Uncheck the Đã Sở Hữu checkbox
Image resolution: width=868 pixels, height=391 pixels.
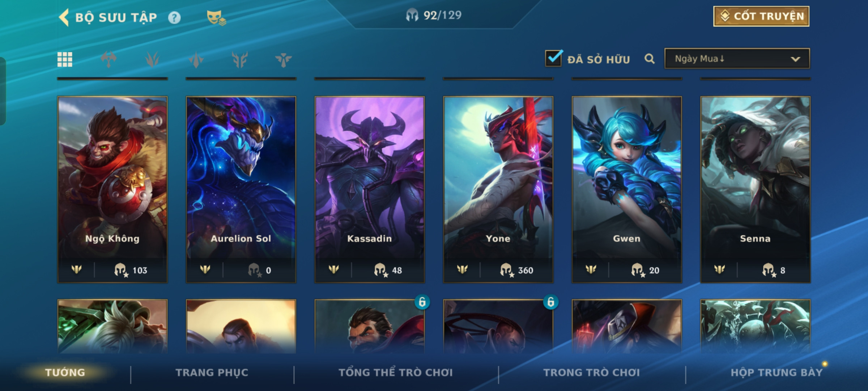553,58
